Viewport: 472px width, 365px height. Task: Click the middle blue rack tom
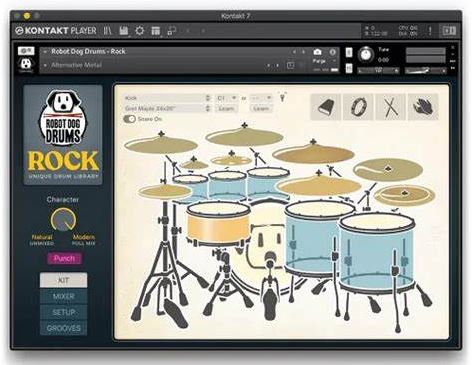(x=227, y=185)
